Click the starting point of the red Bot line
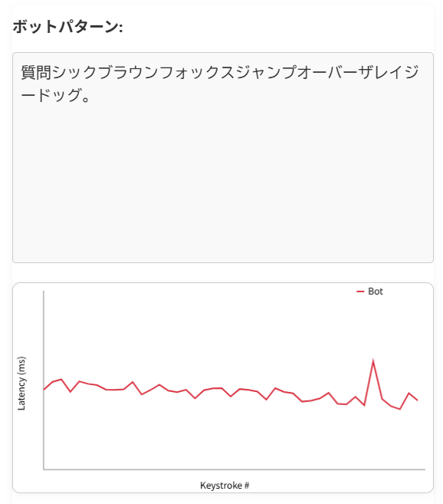This screenshot has height=504, width=443. click(44, 389)
